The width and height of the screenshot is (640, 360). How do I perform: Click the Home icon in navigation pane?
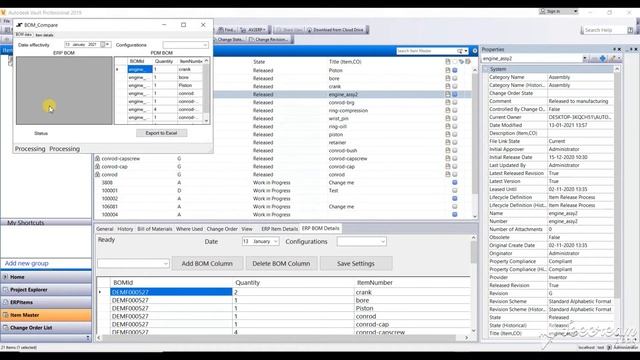5,277
